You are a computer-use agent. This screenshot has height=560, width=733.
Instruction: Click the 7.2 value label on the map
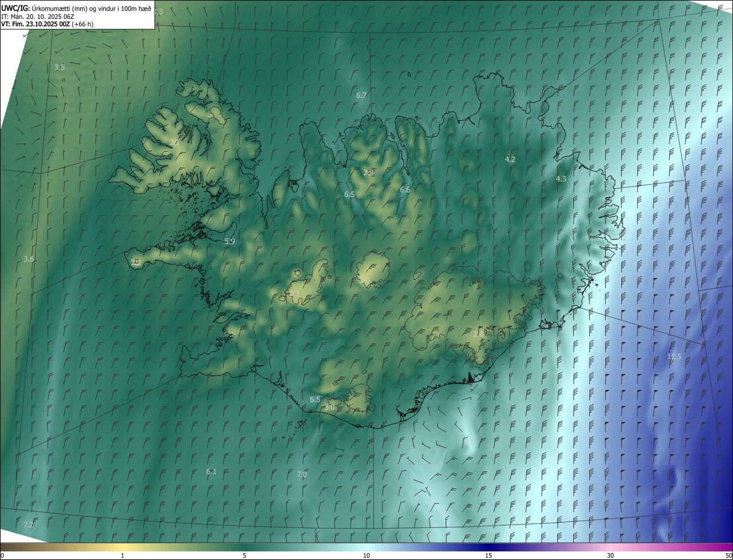(x=29, y=524)
